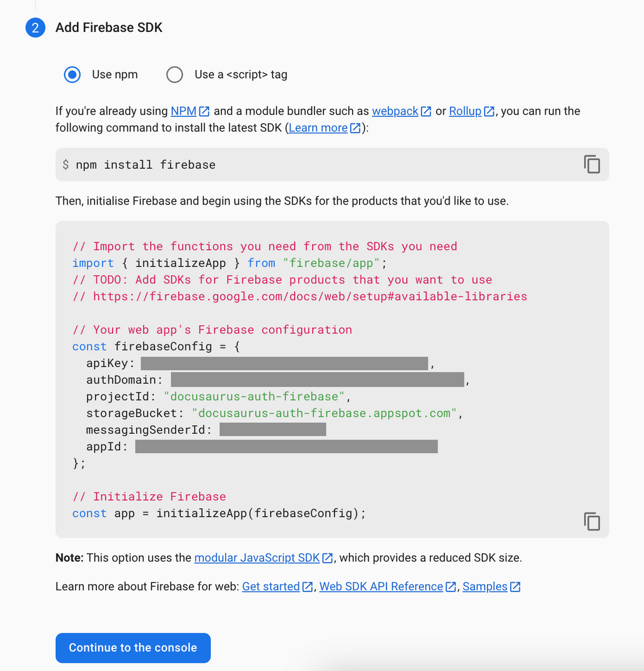This screenshot has height=671, width=644.
Task: Click the npm install firebase command text
Action: coord(146,164)
